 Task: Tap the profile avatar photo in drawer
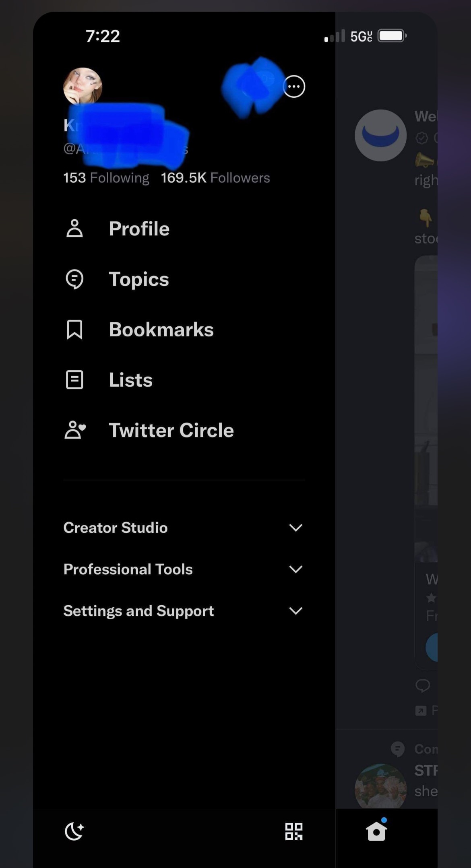pos(83,86)
